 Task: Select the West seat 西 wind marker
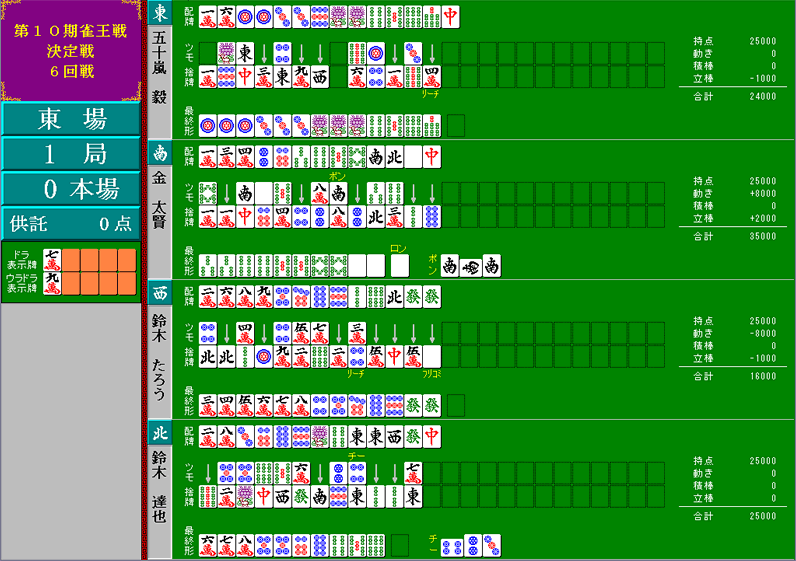point(160,293)
